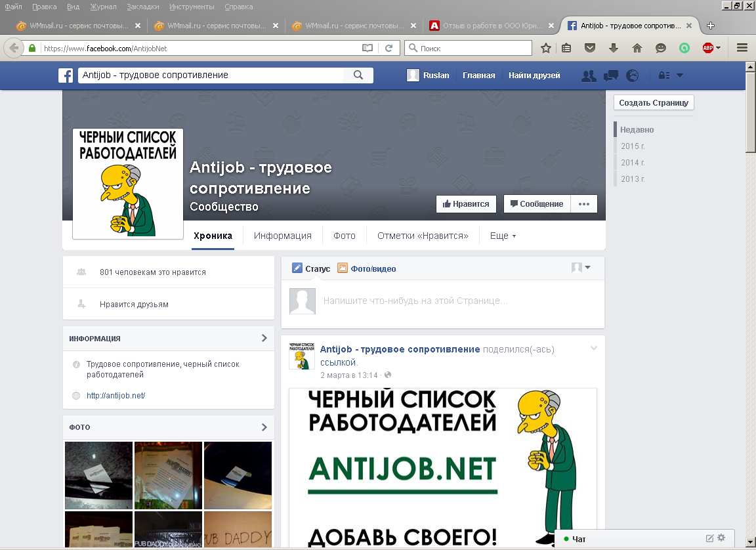
Task: Show bookmarks list icon in toolbar
Action: [566, 48]
